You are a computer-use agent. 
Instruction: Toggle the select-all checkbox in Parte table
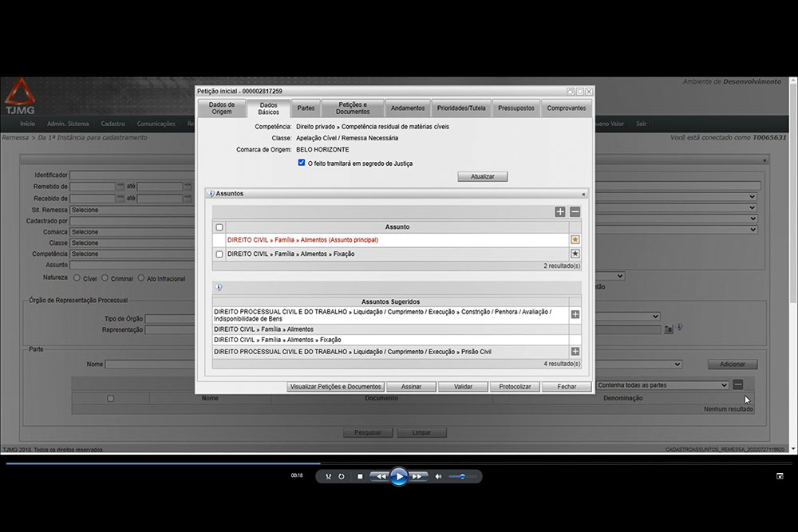tap(110, 398)
